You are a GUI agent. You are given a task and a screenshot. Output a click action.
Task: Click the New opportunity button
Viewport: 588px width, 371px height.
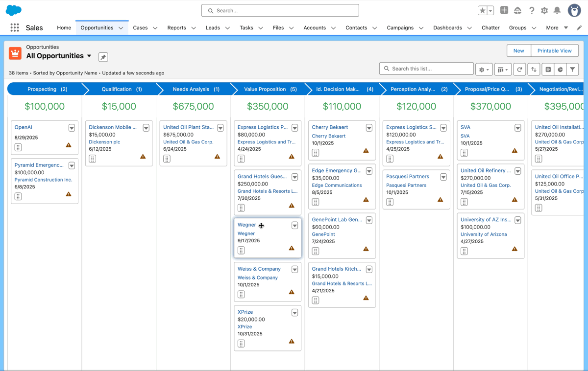[518, 51]
